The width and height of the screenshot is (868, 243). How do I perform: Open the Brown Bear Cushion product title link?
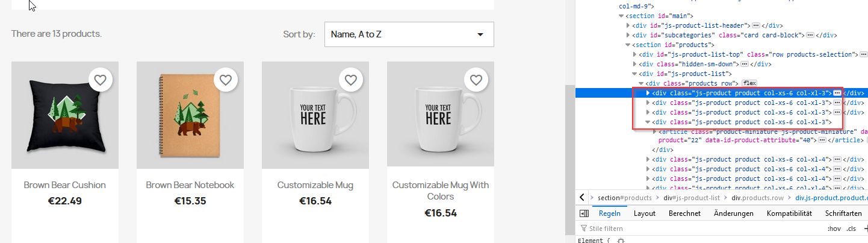pyautogui.click(x=65, y=185)
